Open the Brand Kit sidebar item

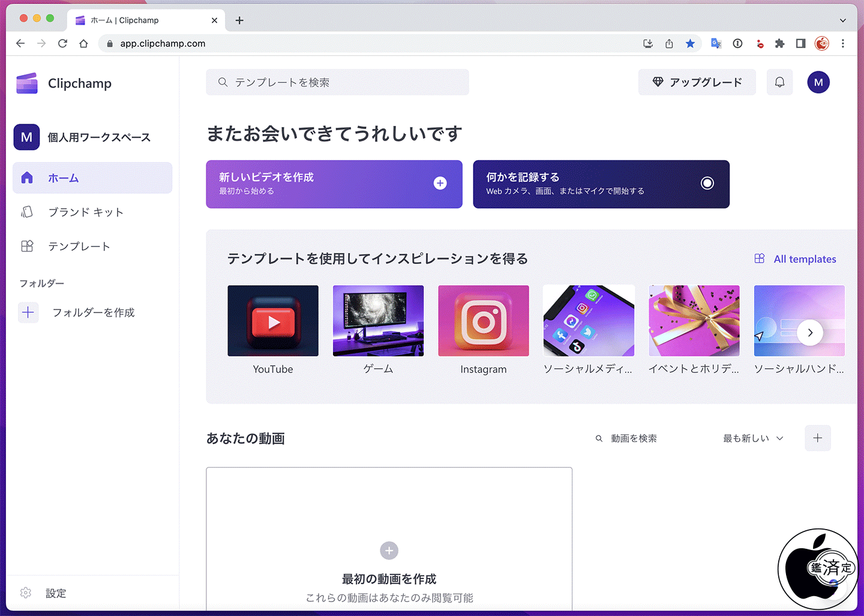[x=86, y=212]
